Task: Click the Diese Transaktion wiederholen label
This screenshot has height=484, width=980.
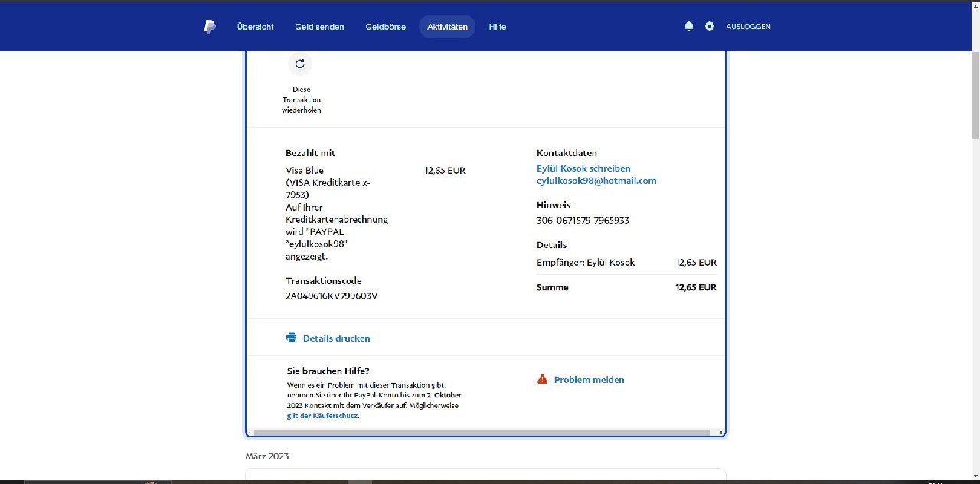Action: coord(301,100)
